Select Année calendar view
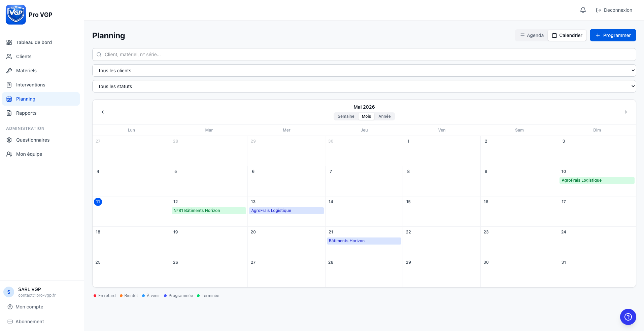644x331 pixels. [x=384, y=116]
